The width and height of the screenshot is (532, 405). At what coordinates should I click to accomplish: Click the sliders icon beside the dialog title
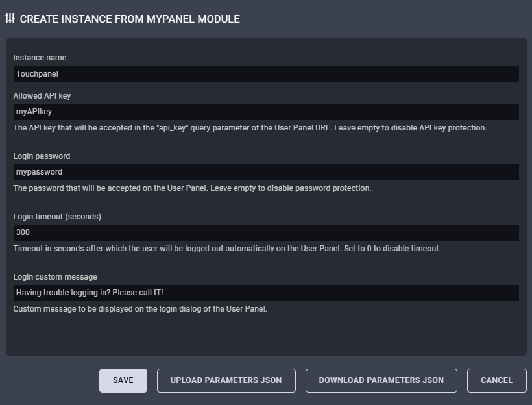pyautogui.click(x=10, y=19)
